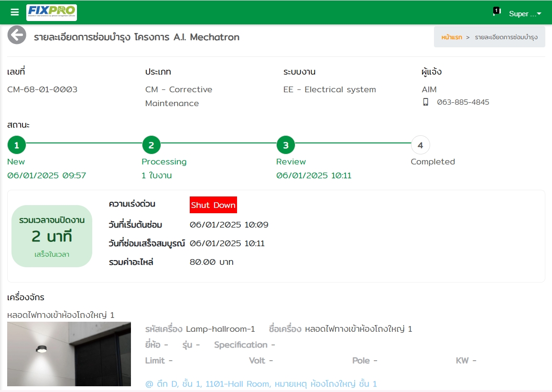Viewport: 552px width, 392px height.
Task: Click the รายละเอียดการซ่อมบำรุง breadcrumb item
Action: pyautogui.click(x=506, y=37)
